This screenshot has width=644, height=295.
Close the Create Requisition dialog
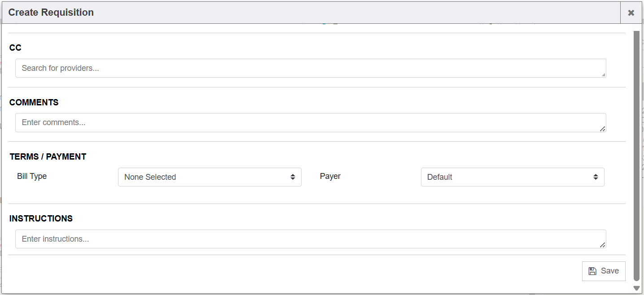pos(631,13)
